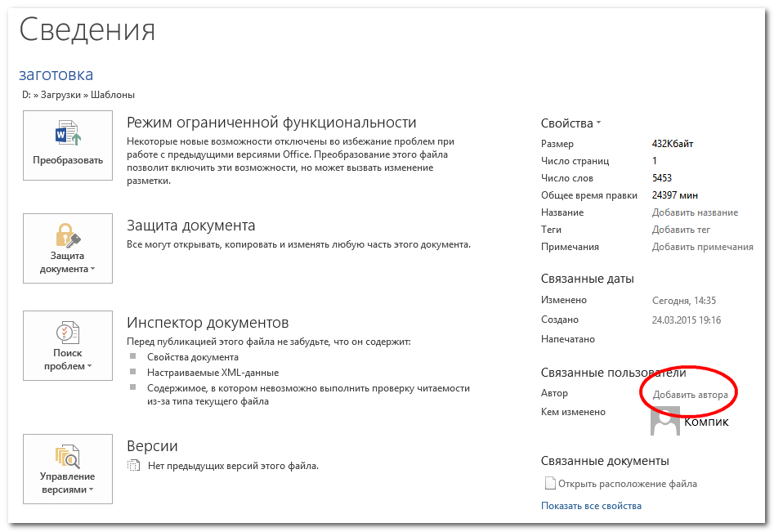Click the created date 24.03.2015 19:16
The height and width of the screenshot is (532, 774).
click(x=686, y=320)
